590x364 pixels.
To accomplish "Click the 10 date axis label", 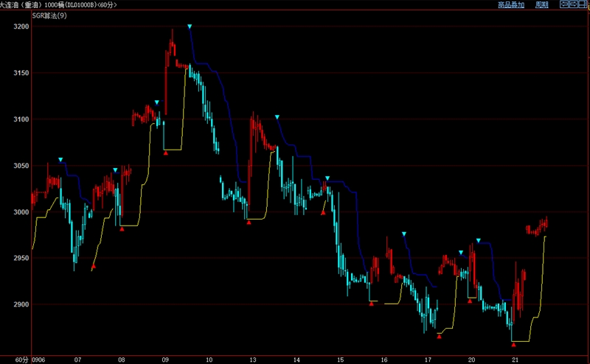I will pyautogui.click(x=209, y=360).
